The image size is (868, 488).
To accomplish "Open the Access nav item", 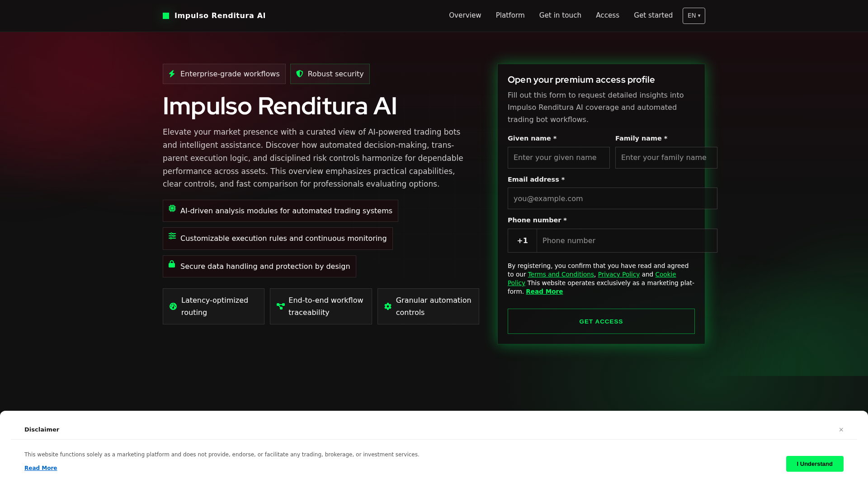I will coord(608,15).
